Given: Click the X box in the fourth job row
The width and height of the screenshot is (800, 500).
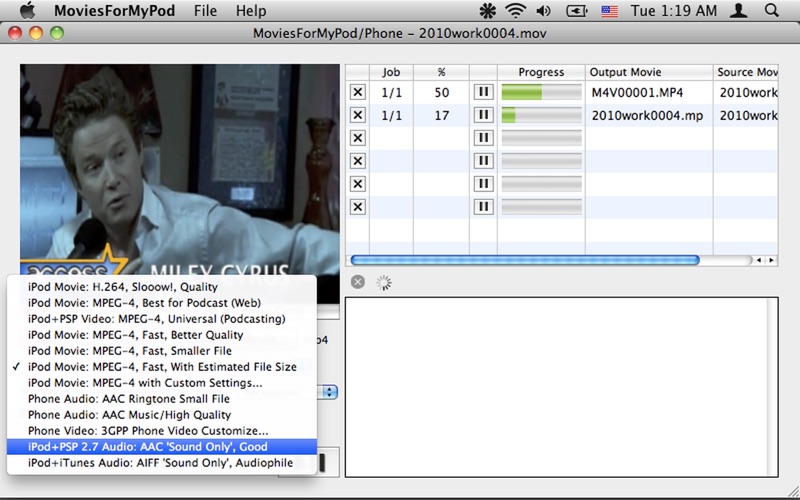Looking at the screenshot, I should pyautogui.click(x=357, y=161).
